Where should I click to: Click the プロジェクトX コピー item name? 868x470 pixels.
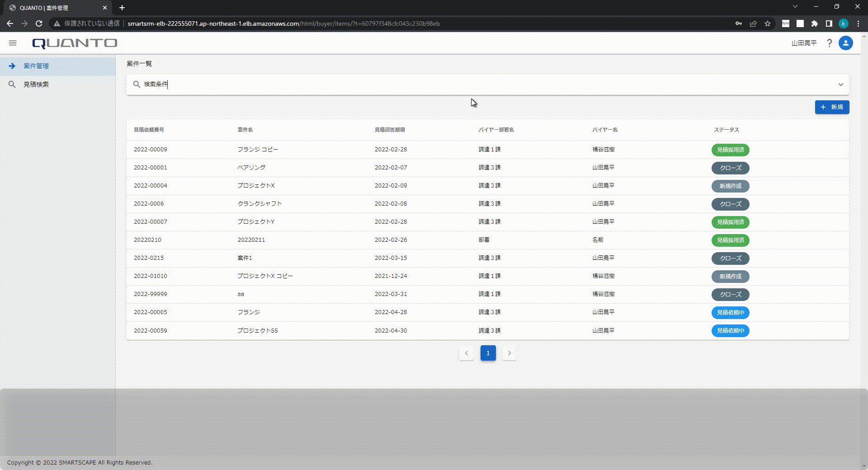click(265, 276)
